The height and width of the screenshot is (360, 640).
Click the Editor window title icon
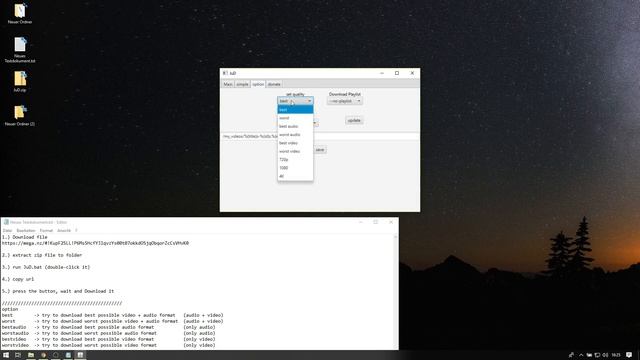tap(6, 222)
